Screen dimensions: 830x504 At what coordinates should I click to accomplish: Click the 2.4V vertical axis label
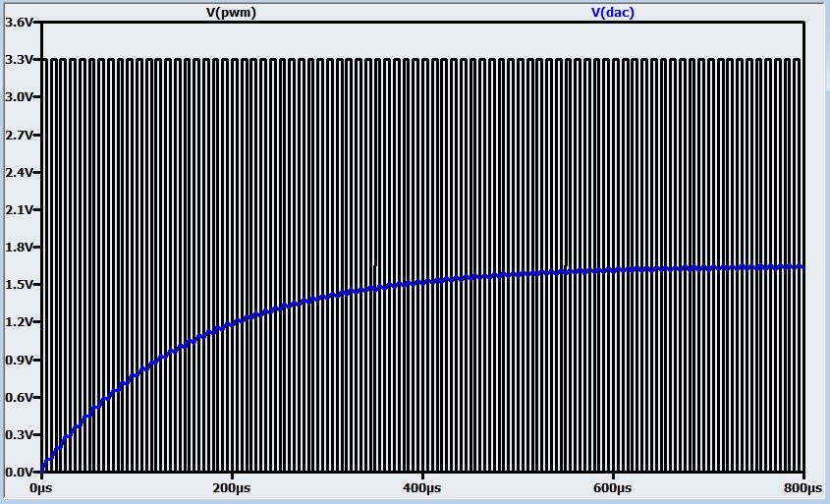click(17, 172)
